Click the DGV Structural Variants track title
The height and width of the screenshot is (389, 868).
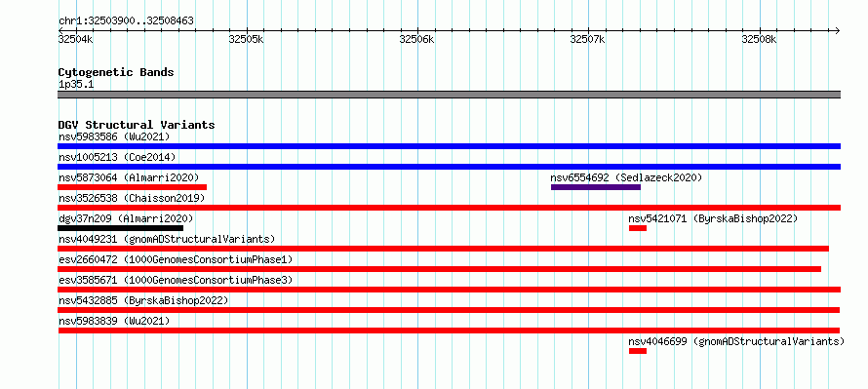137,125
